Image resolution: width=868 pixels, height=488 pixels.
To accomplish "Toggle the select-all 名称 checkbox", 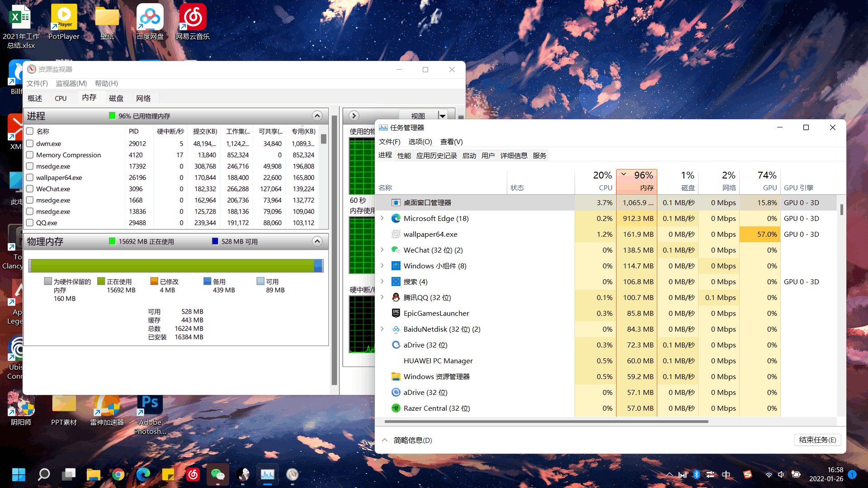I will pos(30,131).
